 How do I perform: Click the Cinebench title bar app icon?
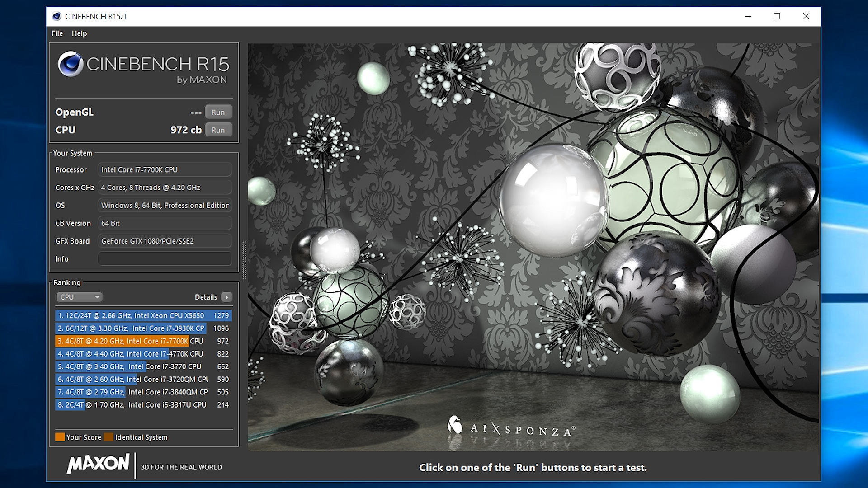(x=57, y=16)
